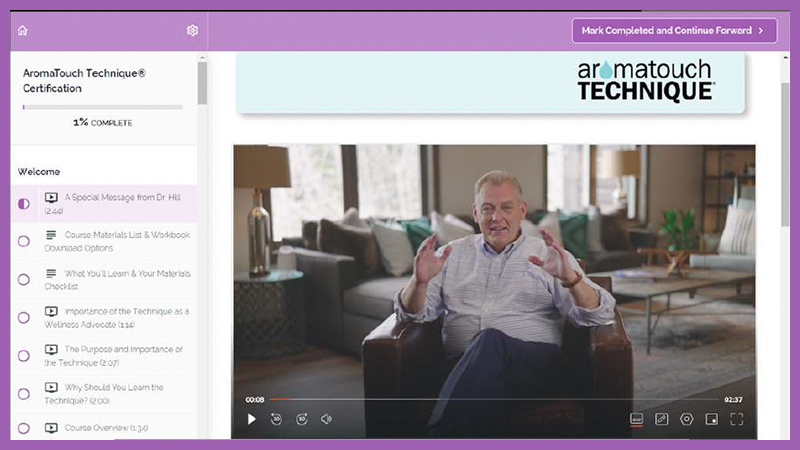Click video icon beside A Special Message

click(x=51, y=197)
